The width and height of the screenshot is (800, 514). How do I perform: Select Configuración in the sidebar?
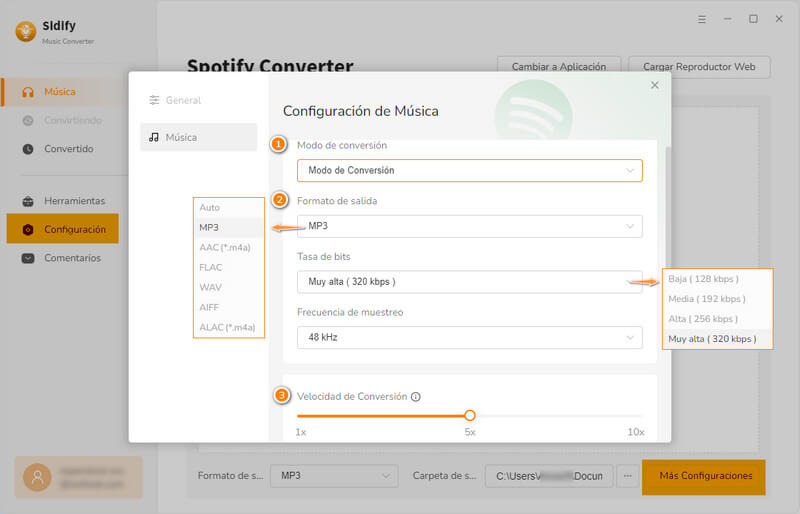click(63, 229)
